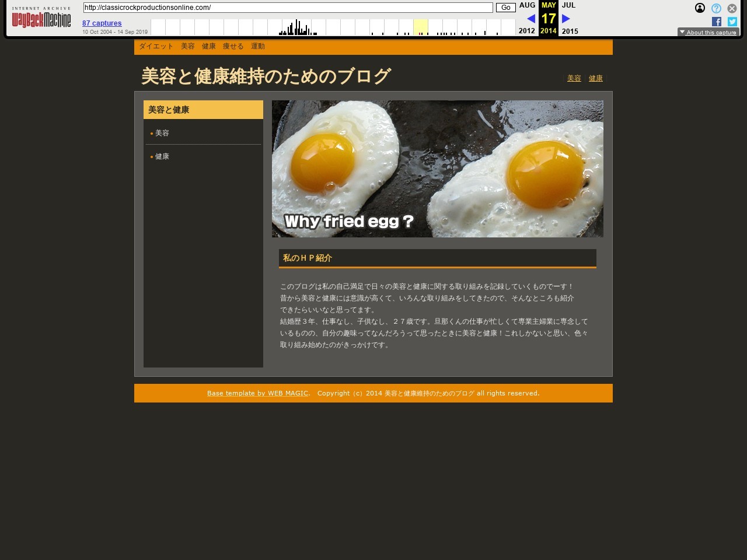
Task: Open the 87 captures link
Action: coord(102,23)
